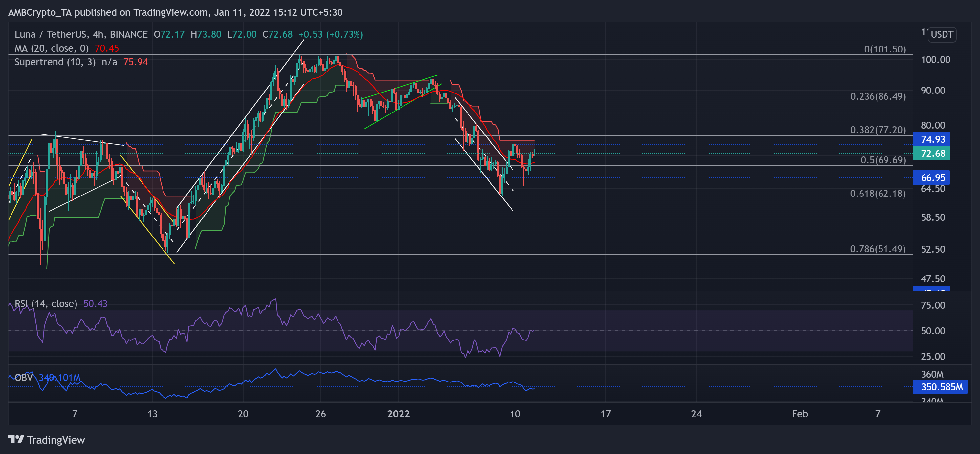Click the 17 date label on time axis

(605, 414)
